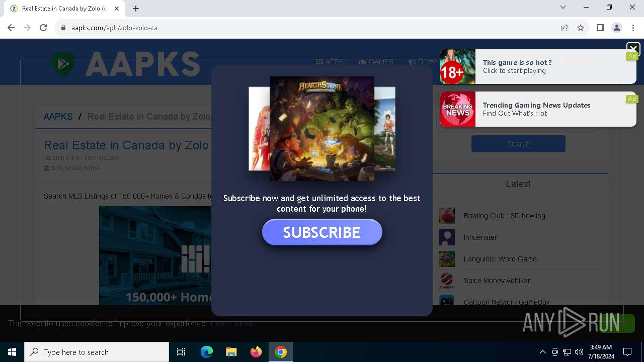
Task: Click the Bowling Club app icon
Action: tap(447, 216)
